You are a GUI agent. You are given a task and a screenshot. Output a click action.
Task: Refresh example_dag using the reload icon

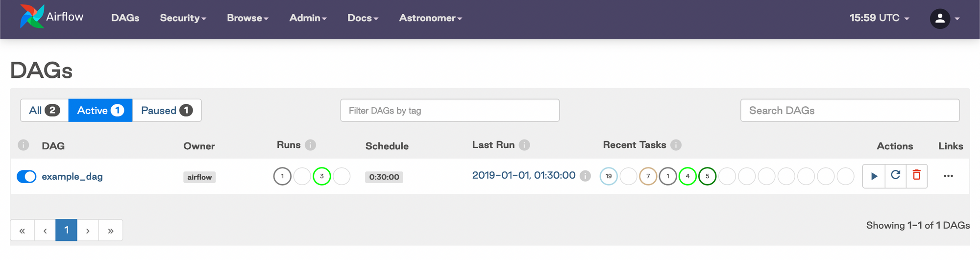click(896, 175)
